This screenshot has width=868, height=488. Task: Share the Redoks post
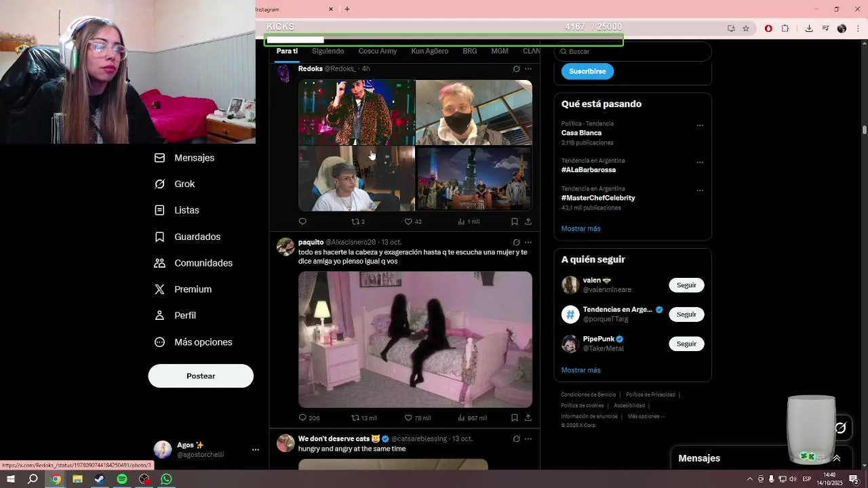(528, 222)
